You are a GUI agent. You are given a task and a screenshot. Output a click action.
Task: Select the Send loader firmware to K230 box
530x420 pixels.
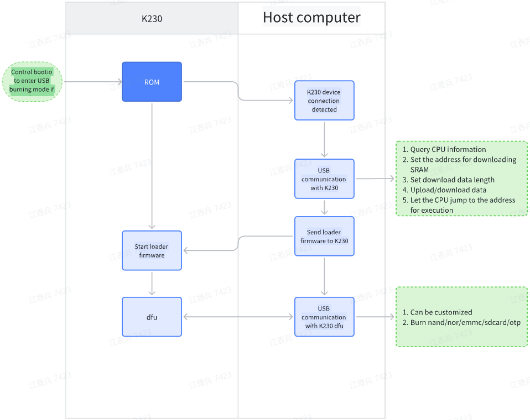(x=324, y=236)
